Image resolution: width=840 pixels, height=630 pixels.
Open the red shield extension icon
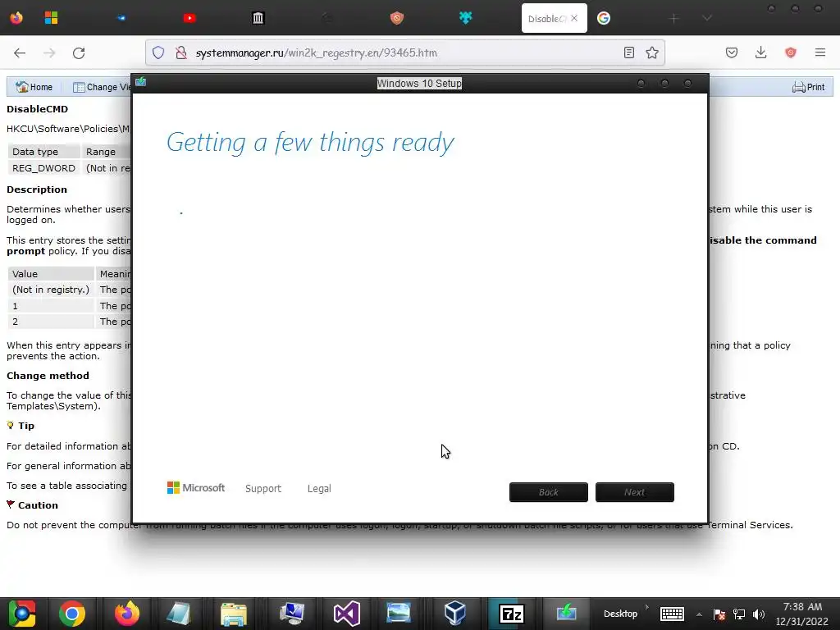coord(791,52)
